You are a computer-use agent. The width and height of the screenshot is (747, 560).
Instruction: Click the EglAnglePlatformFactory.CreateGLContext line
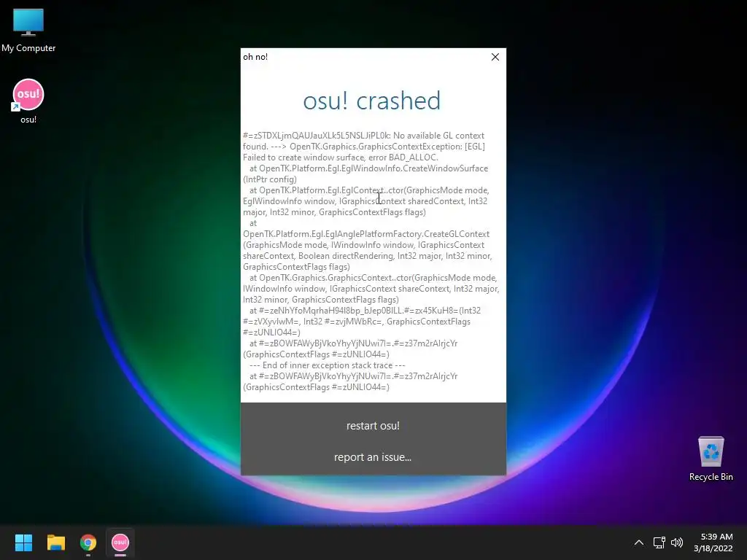(366, 234)
